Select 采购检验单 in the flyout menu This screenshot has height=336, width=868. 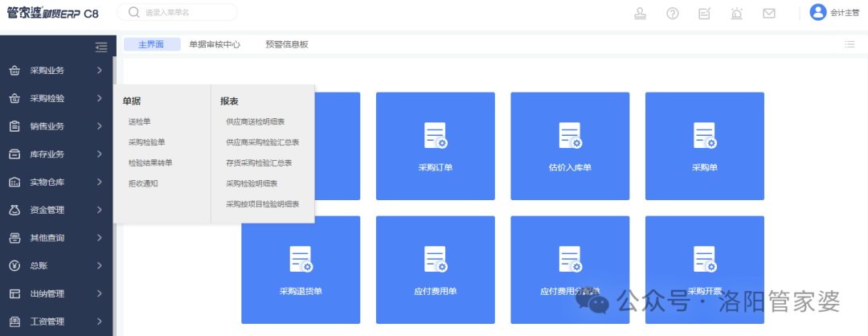tap(146, 142)
